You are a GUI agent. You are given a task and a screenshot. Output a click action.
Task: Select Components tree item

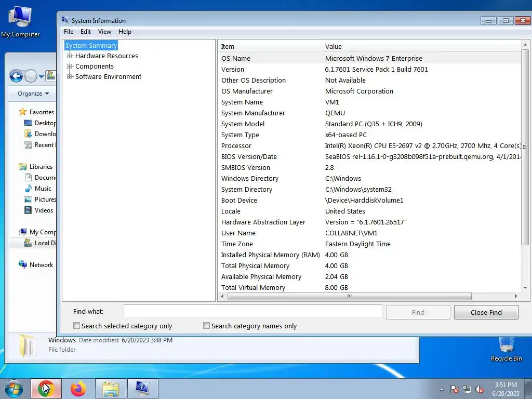[95, 66]
